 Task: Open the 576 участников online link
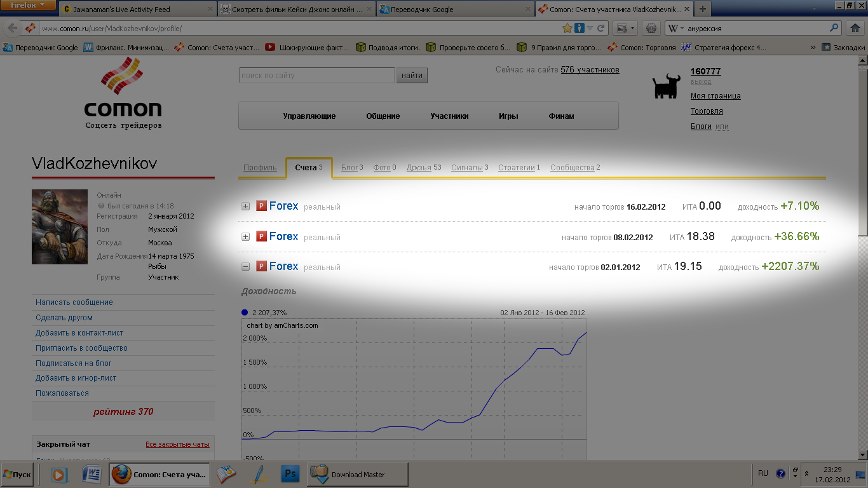(x=590, y=70)
